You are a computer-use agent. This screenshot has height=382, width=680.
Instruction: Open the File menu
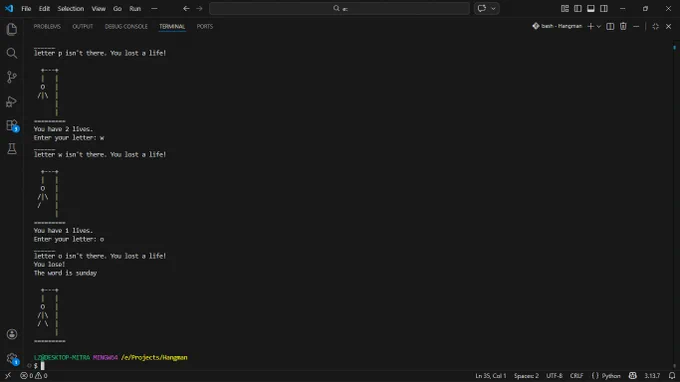point(26,8)
